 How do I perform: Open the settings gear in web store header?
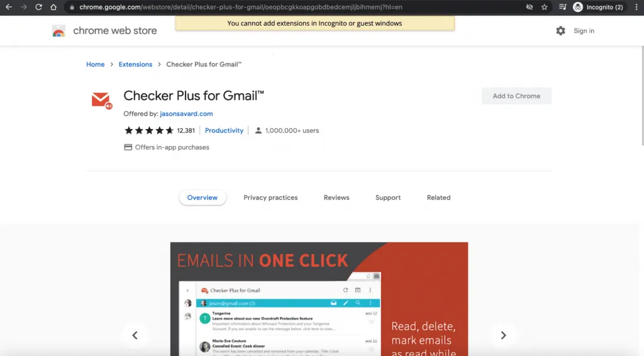coord(560,31)
